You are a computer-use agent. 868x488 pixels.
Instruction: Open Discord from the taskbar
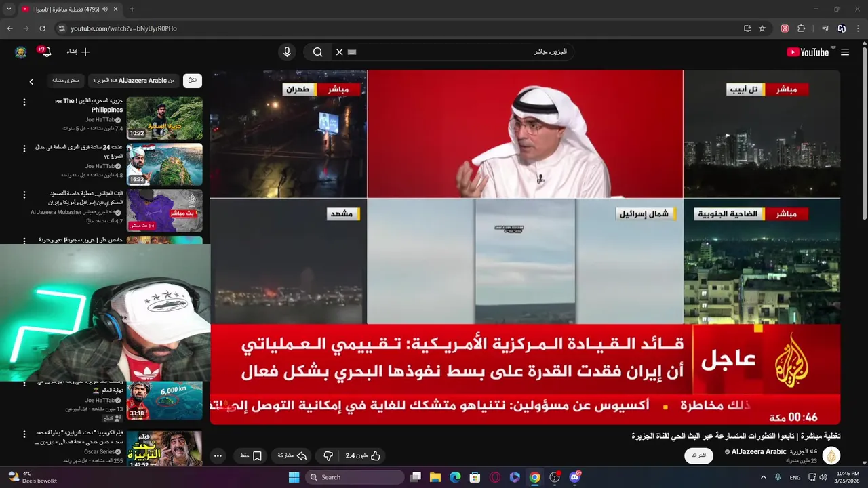(x=575, y=477)
